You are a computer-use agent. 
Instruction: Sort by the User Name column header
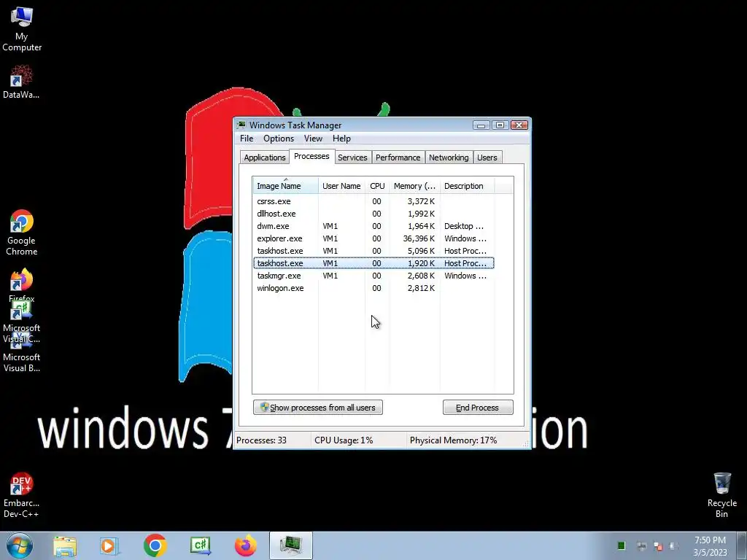coord(341,186)
